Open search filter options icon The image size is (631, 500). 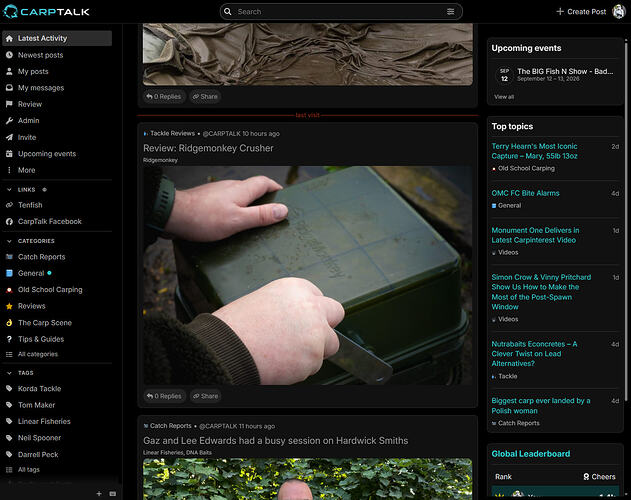point(451,12)
